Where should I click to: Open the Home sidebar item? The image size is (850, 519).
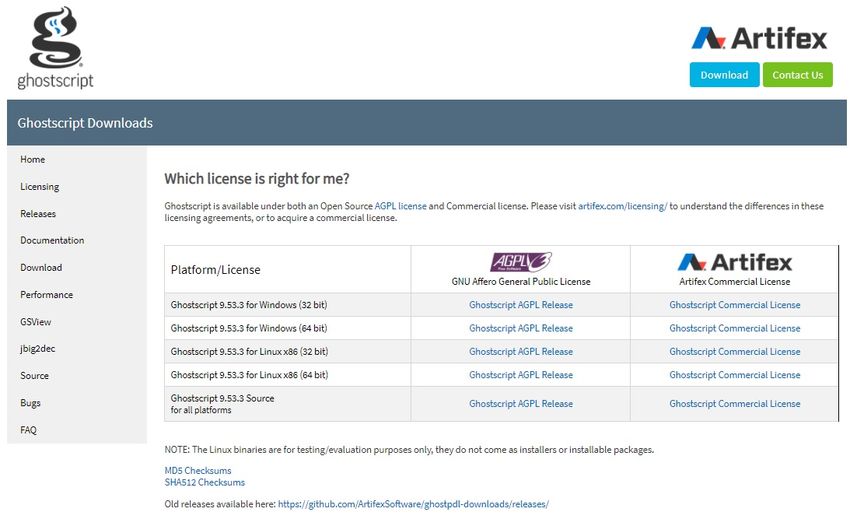point(33,160)
